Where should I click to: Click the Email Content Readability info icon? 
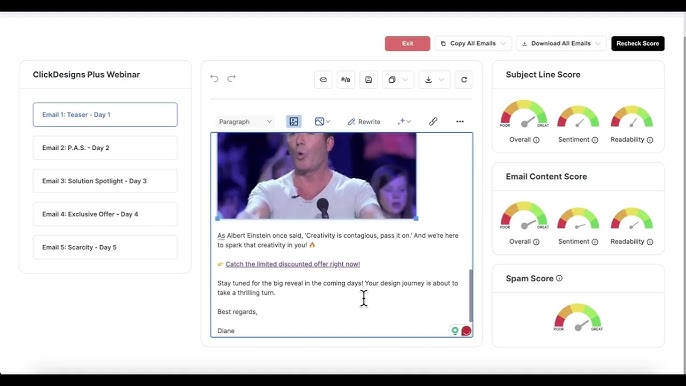click(x=650, y=242)
